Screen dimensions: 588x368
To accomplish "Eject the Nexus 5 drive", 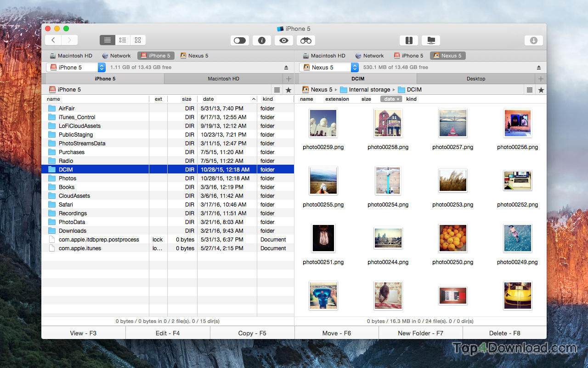I will point(539,66).
